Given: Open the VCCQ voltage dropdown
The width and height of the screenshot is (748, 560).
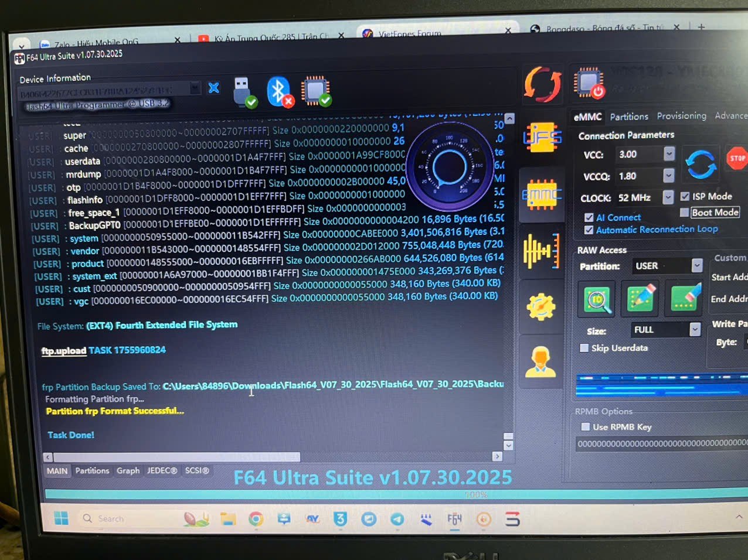Looking at the screenshot, I should [x=669, y=175].
